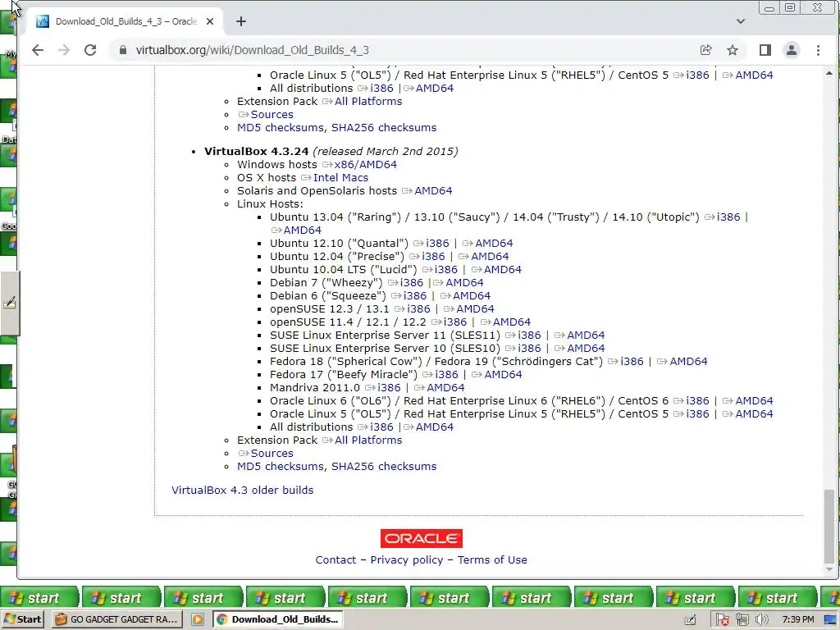
Task: Open the Sources link under 4.3.24
Action: tap(272, 453)
